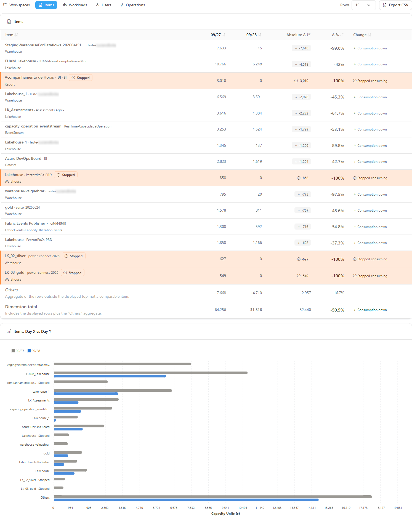Screen dimensions: 412x532
Task: Click Stopped badge on Lakehouse PezzottPoCs-PRD warehouse row
Action: coord(66,175)
